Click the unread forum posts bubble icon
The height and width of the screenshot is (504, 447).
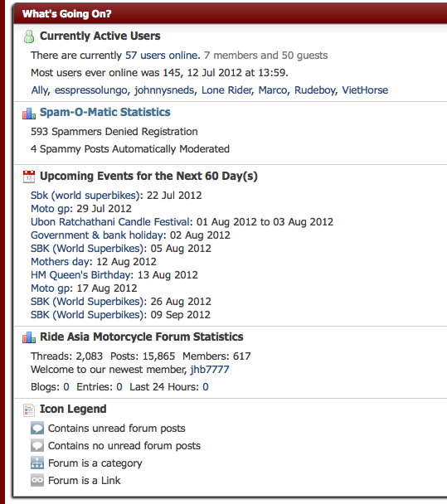(37, 428)
